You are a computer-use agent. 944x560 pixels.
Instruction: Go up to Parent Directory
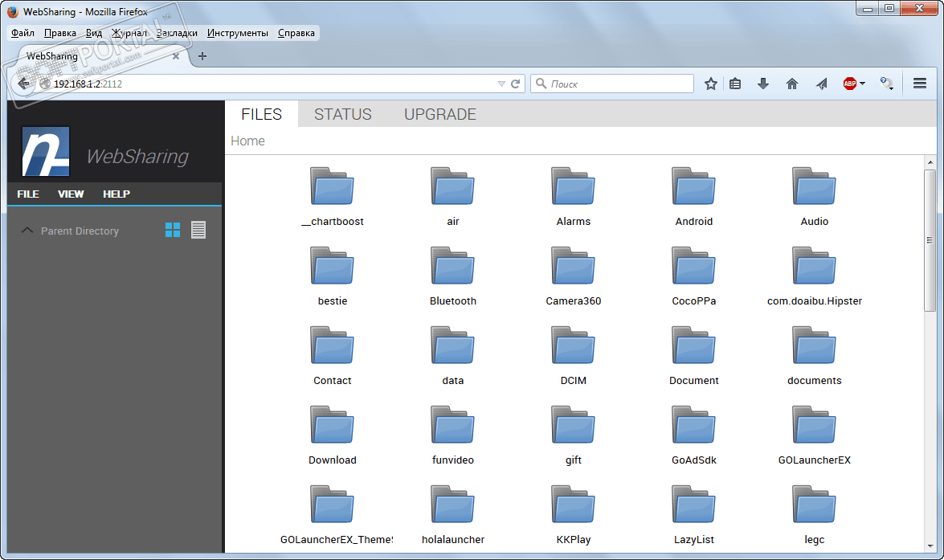(x=70, y=231)
